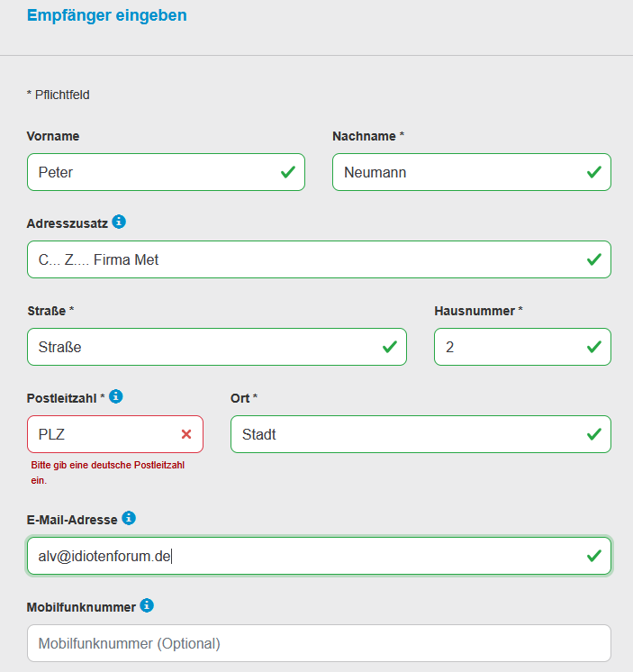Select the Nachname field with Neumann
633x672 pixels.
[472, 172]
